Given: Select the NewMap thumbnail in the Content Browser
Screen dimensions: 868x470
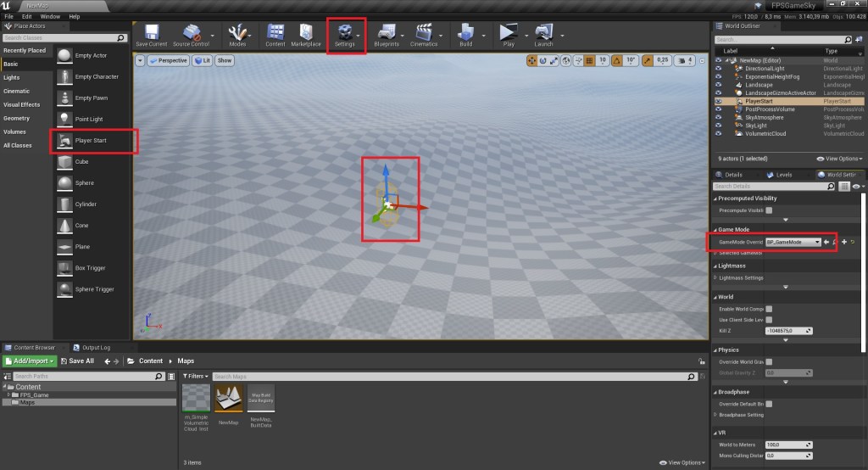Looking at the screenshot, I should (x=229, y=399).
